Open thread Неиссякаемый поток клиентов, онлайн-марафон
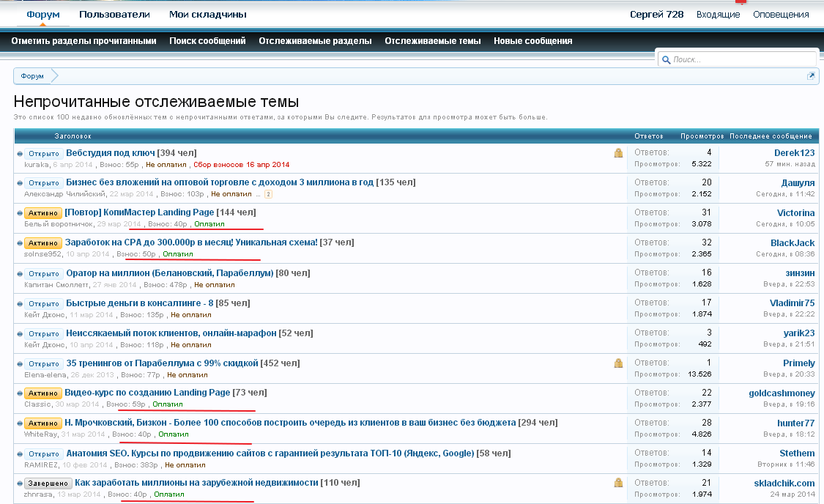Screen dimensions: 824x504 171,333
